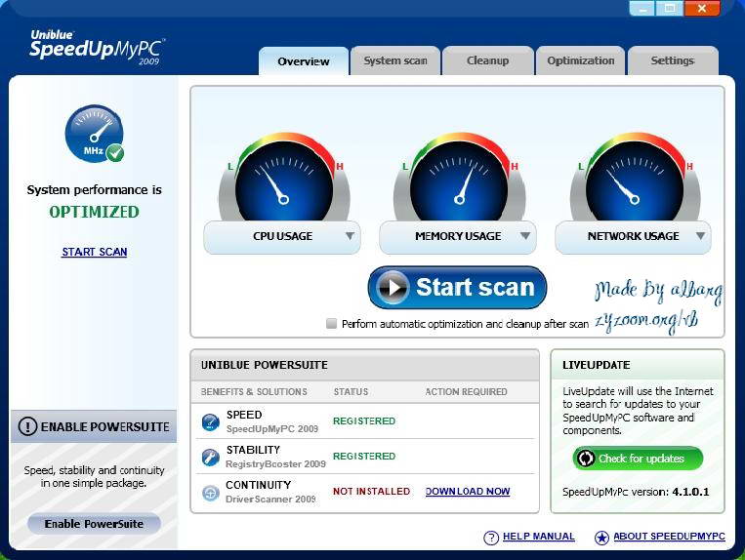This screenshot has height=560, width=745.
Task: Expand the Network Usage dropdown
Action: (x=700, y=236)
